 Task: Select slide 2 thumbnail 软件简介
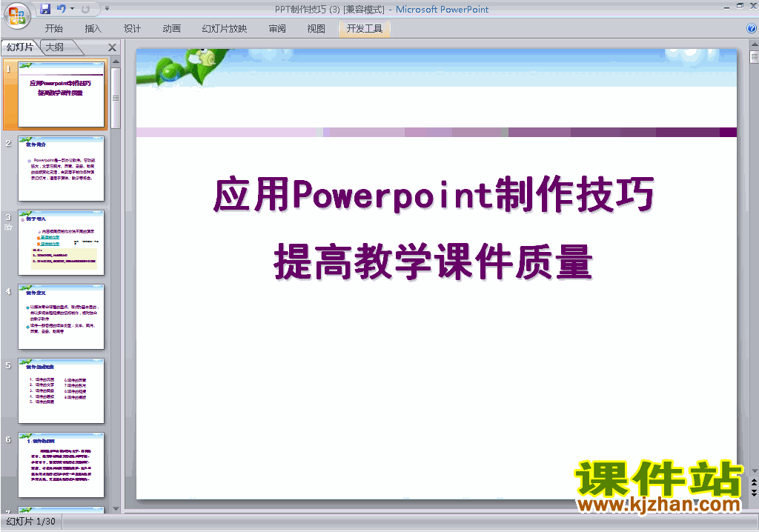(x=61, y=168)
